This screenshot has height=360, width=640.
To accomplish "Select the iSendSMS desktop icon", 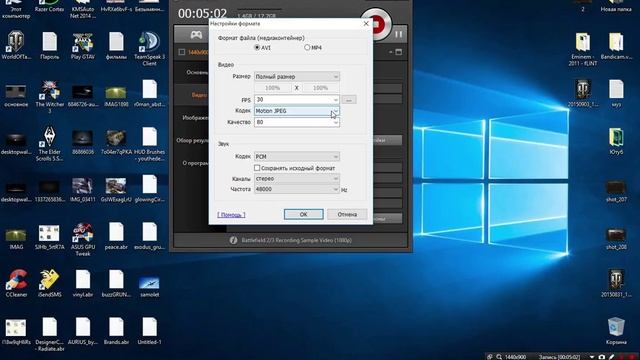I will [49, 283].
